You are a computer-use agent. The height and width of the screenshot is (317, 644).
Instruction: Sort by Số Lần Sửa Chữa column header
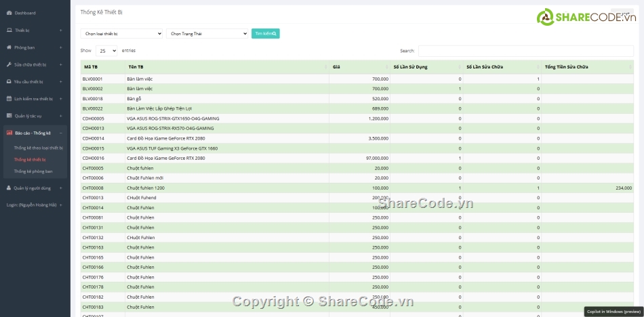tap(502, 67)
